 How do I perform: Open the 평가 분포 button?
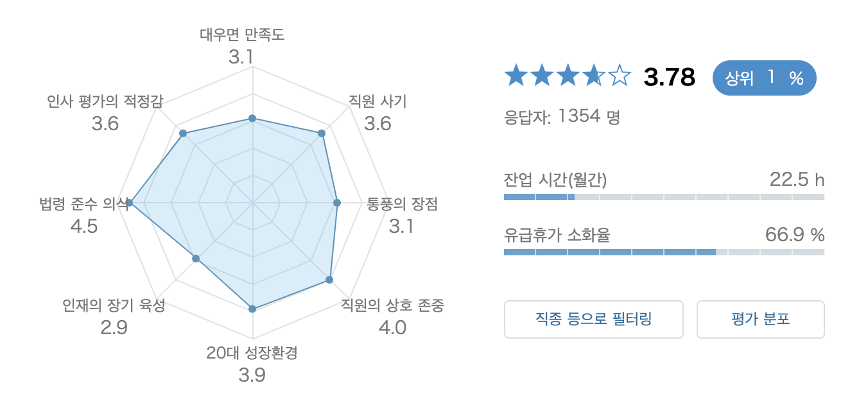tap(760, 319)
